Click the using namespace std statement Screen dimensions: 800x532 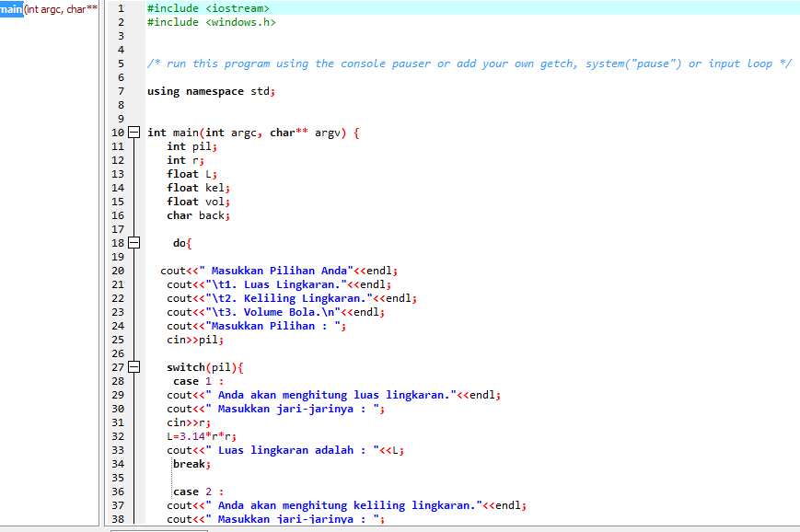click(214, 90)
